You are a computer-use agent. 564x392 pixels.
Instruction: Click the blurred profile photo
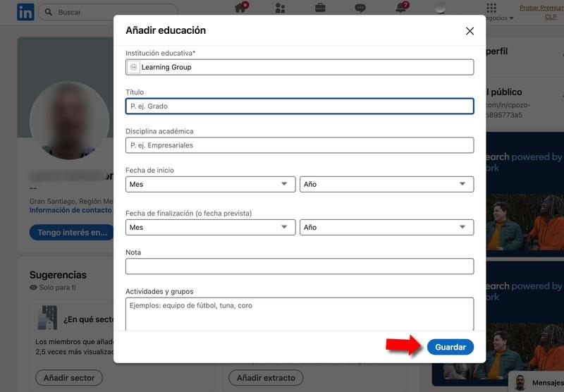[69, 121]
